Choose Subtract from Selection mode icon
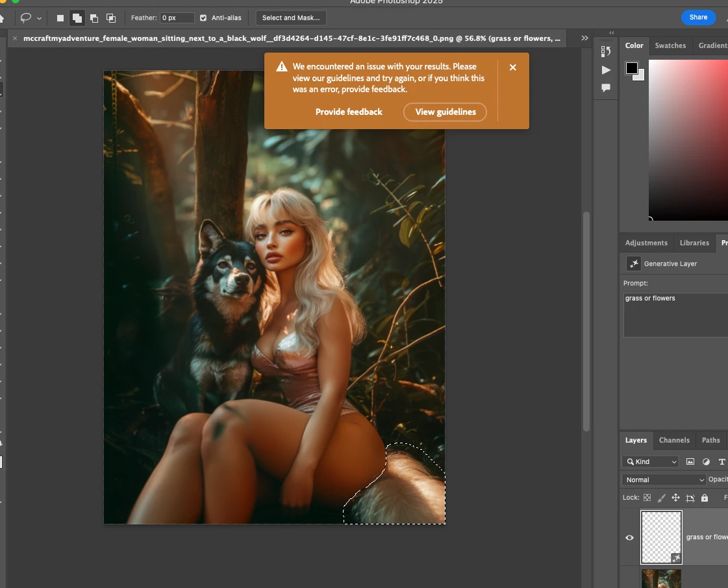 [x=94, y=18]
